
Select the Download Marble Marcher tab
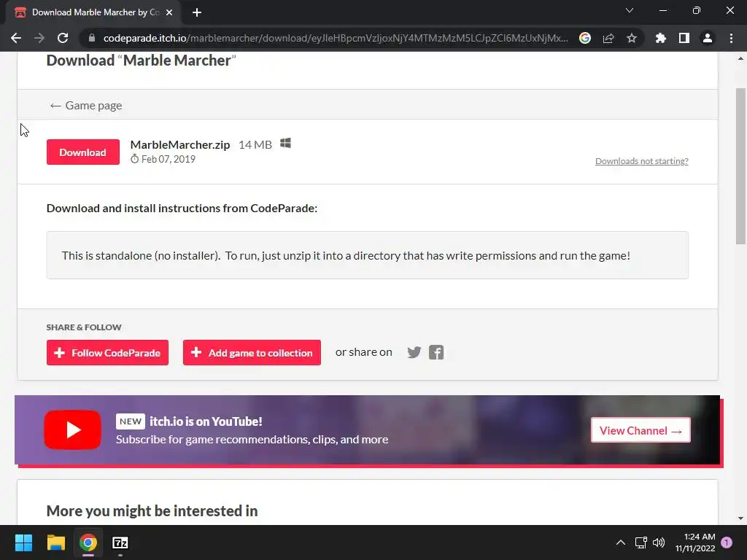(x=94, y=13)
